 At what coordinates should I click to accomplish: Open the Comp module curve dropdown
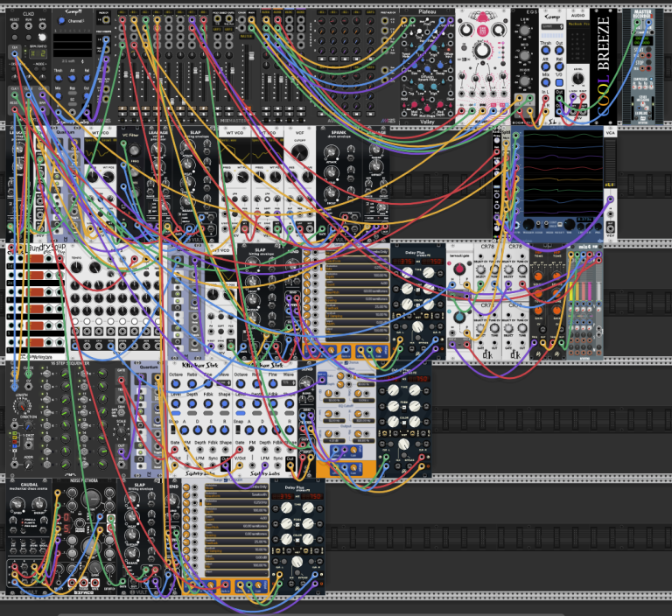(x=552, y=26)
